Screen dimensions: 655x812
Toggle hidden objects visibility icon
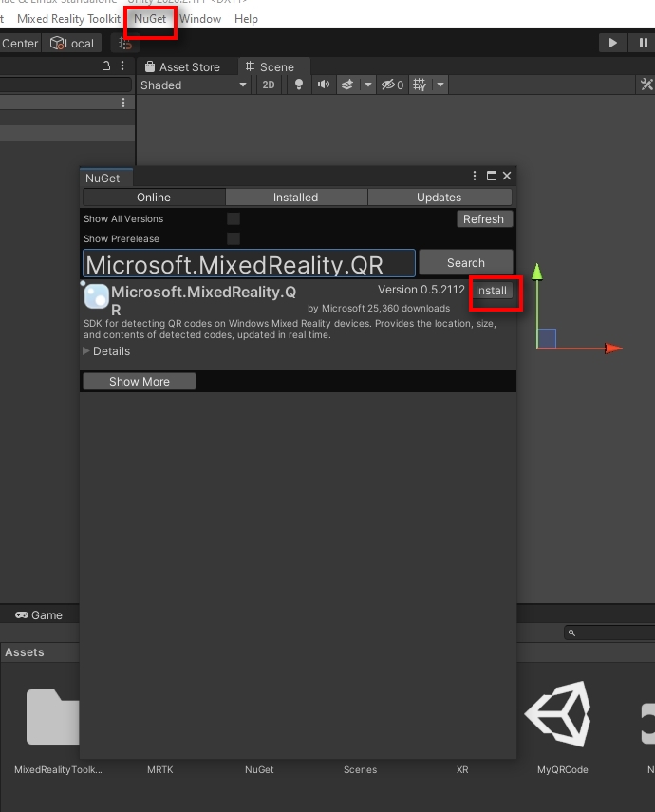click(392, 85)
